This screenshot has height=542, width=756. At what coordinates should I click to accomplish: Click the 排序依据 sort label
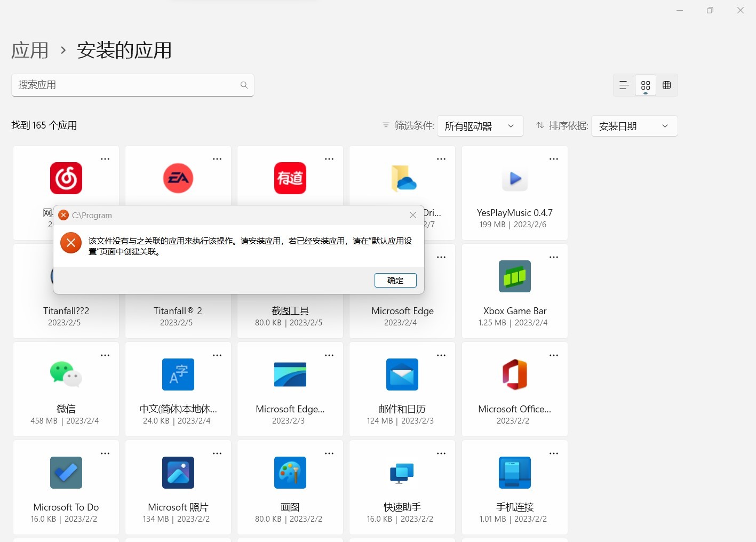(x=568, y=125)
